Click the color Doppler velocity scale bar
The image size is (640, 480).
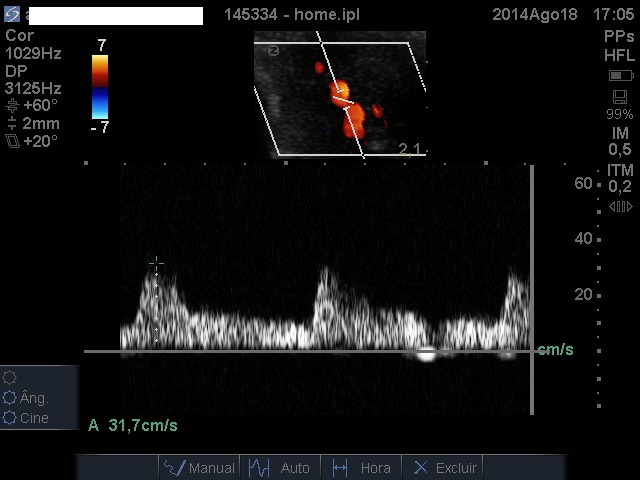99,86
